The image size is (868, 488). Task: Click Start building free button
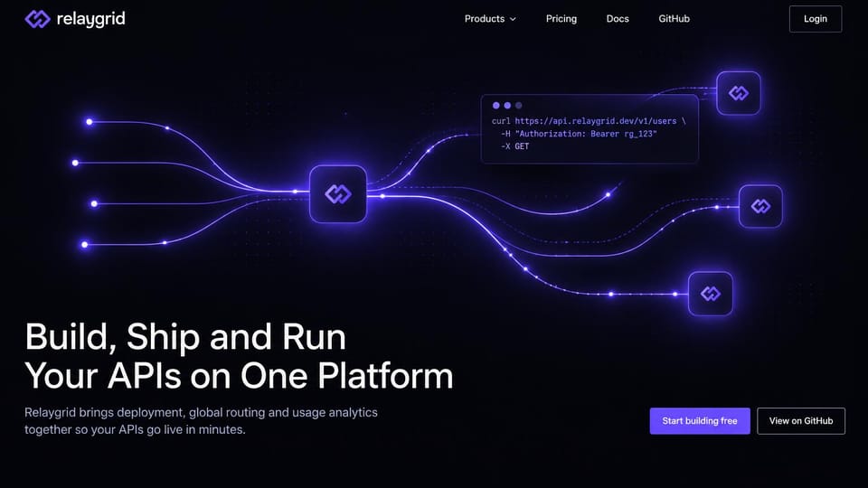700,421
